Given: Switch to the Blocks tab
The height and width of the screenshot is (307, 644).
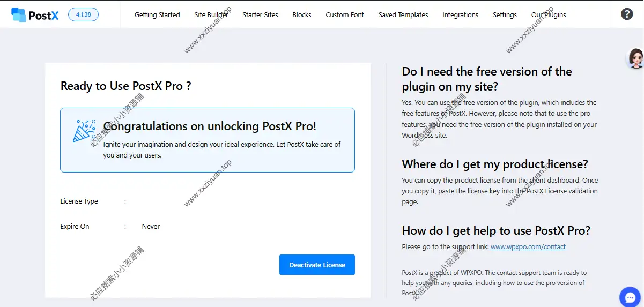Looking at the screenshot, I should tap(302, 15).
